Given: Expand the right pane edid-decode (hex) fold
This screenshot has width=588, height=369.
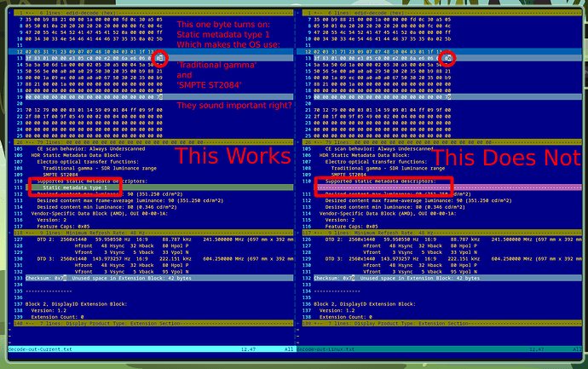Looking at the screenshot, I should point(441,13).
